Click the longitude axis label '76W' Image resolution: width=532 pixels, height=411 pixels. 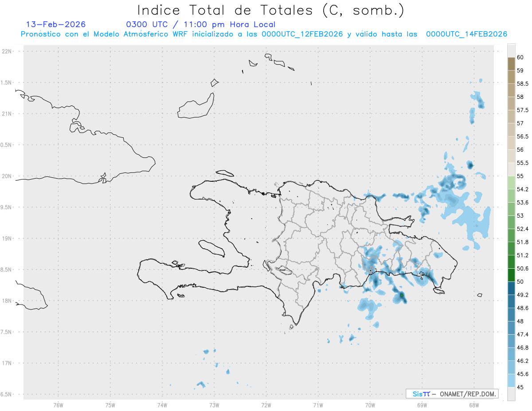[58, 405]
